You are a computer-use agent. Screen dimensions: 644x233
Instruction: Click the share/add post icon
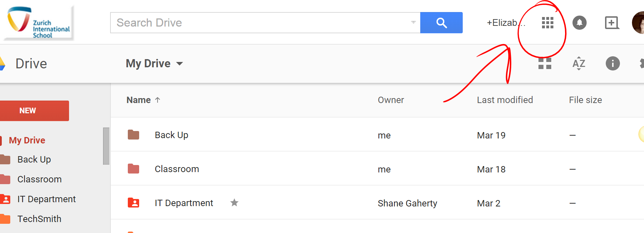pyautogui.click(x=611, y=23)
